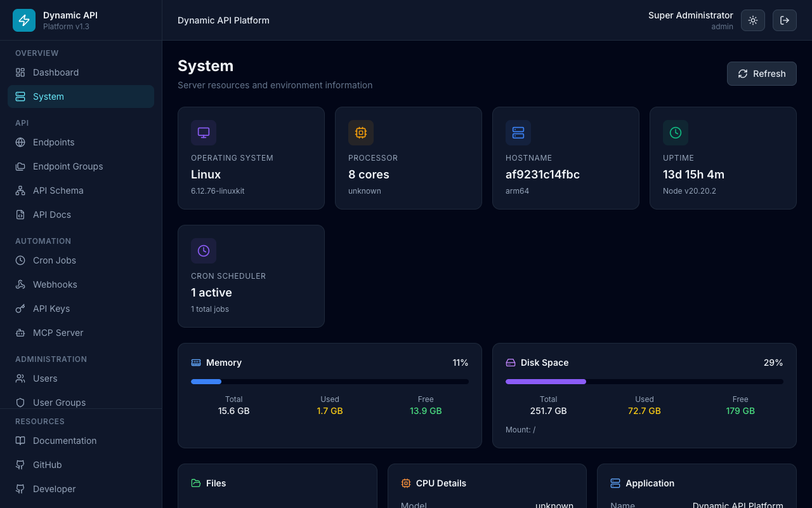Click the Documentation book icon
The image size is (812, 508).
20,441
